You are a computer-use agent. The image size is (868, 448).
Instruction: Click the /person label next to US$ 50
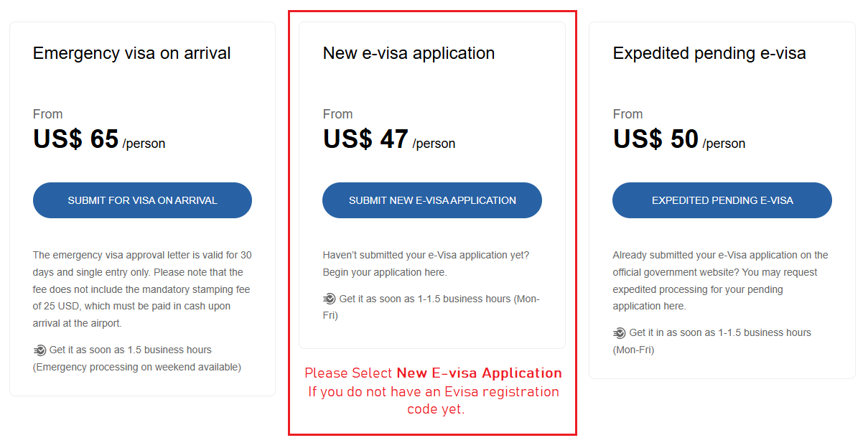pyautogui.click(x=724, y=144)
